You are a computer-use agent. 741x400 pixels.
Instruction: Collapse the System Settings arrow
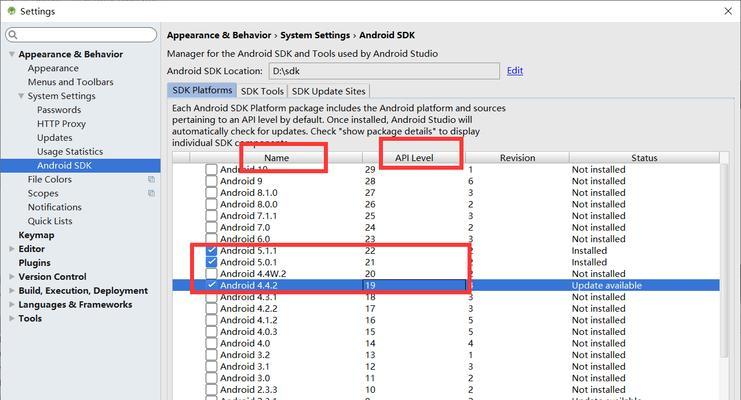click(21, 96)
